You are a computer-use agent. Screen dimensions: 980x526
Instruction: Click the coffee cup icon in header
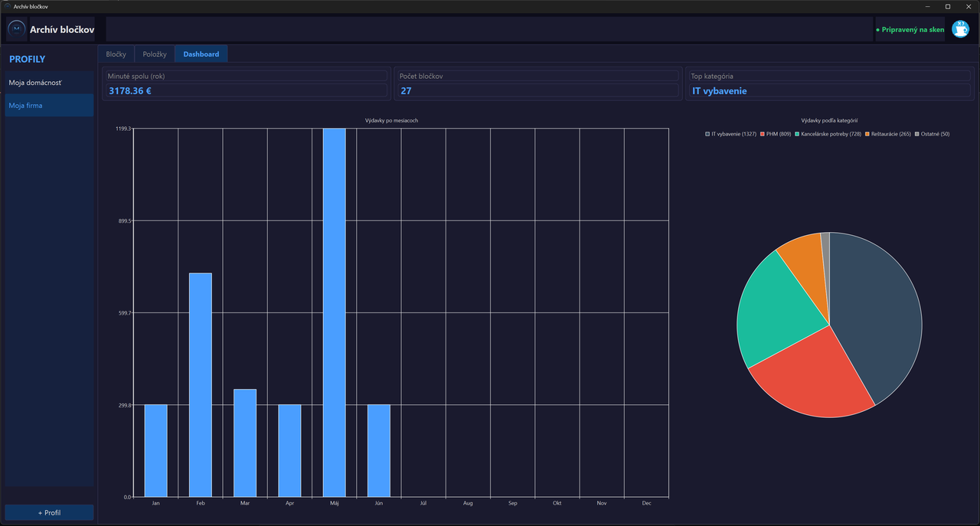pyautogui.click(x=960, y=29)
